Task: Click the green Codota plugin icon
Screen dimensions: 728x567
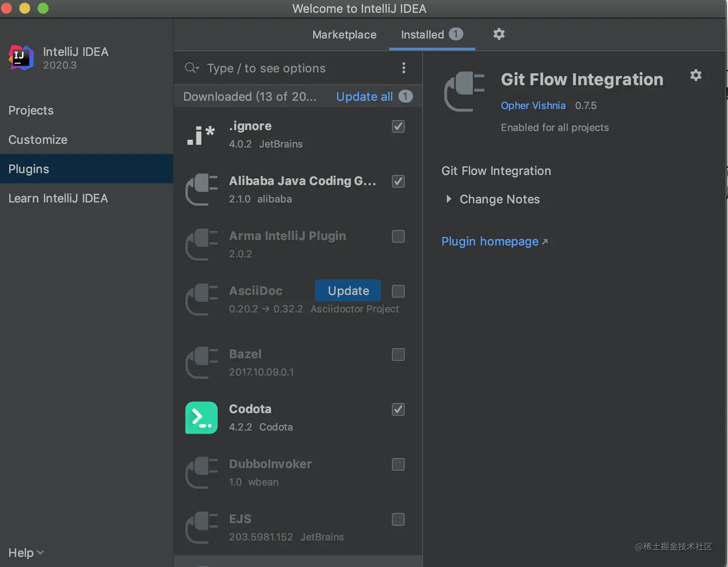Action: click(201, 418)
